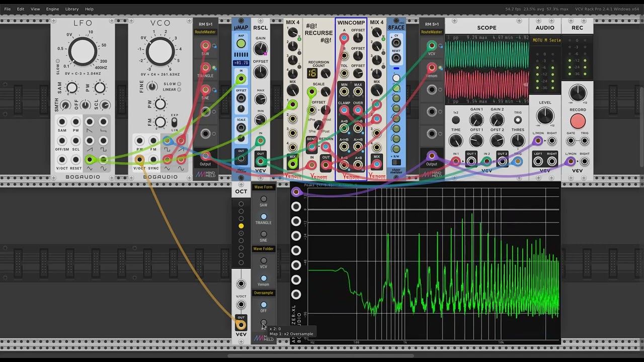
Task: Click the OCT module OUT jack
Action: tap(241, 324)
